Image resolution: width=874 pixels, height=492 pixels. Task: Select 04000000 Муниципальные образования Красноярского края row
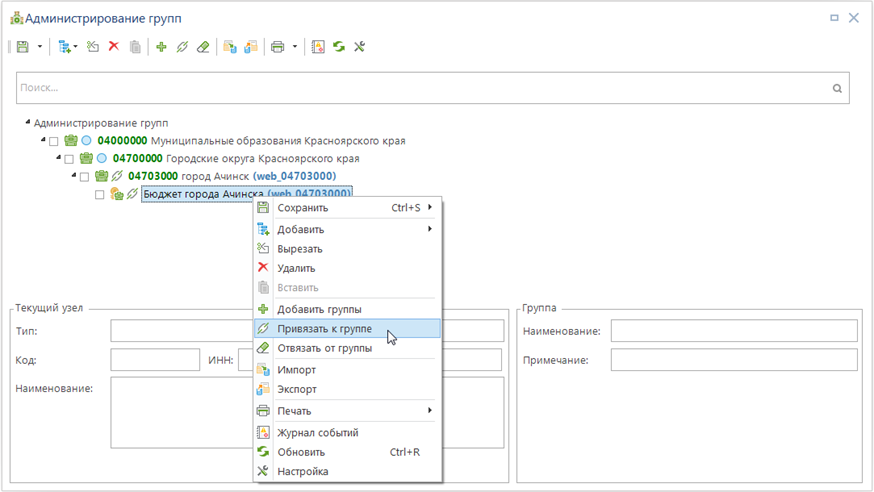tap(251, 141)
